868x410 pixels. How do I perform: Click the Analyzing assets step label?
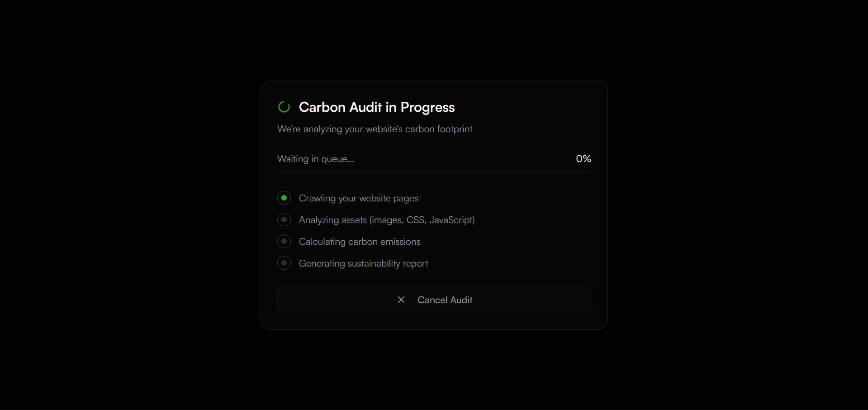click(386, 219)
